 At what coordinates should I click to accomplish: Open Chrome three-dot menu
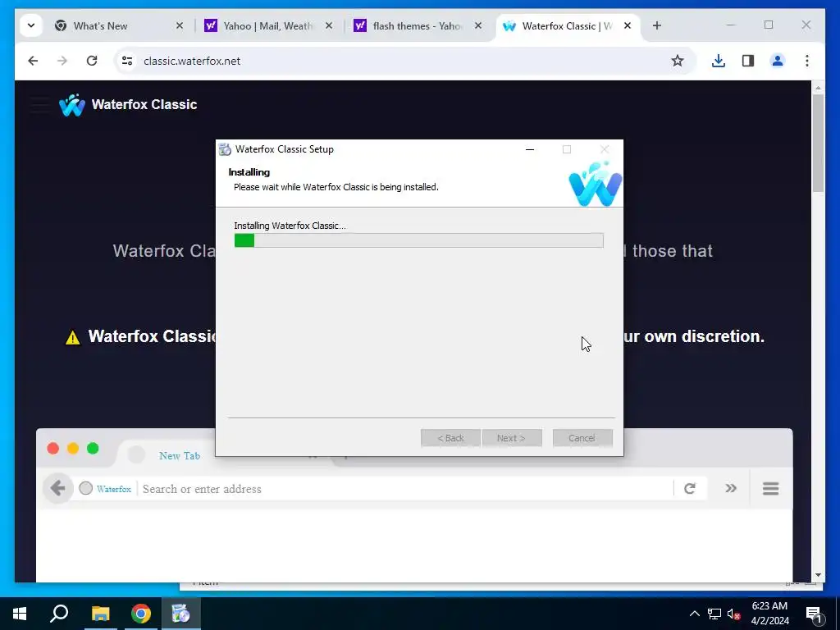(x=807, y=61)
